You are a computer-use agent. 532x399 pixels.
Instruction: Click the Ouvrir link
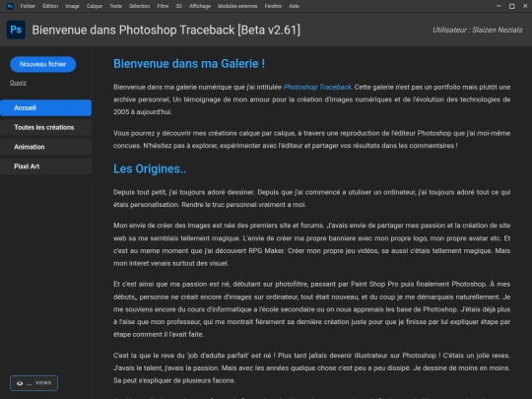pyautogui.click(x=18, y=83)
